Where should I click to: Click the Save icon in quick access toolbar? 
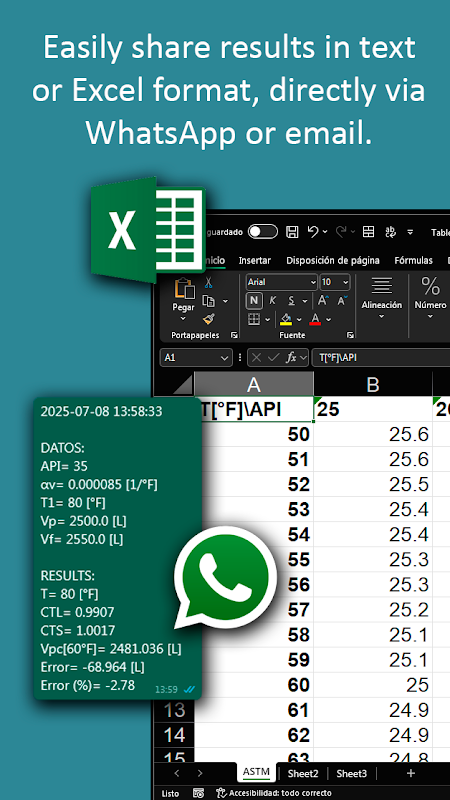[292, 232]
